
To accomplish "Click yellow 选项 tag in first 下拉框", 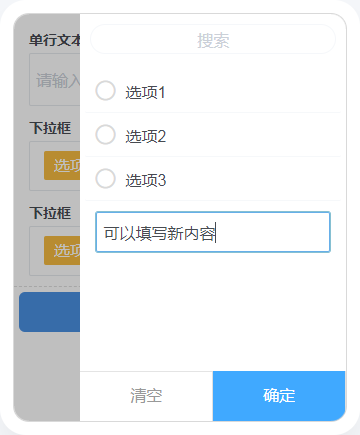I will (62, 165).
